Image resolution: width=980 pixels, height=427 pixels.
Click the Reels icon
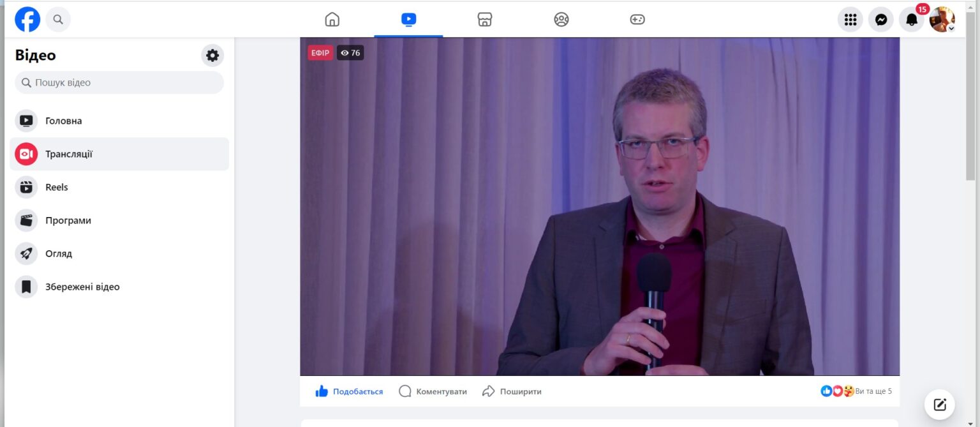pos(26,187)
